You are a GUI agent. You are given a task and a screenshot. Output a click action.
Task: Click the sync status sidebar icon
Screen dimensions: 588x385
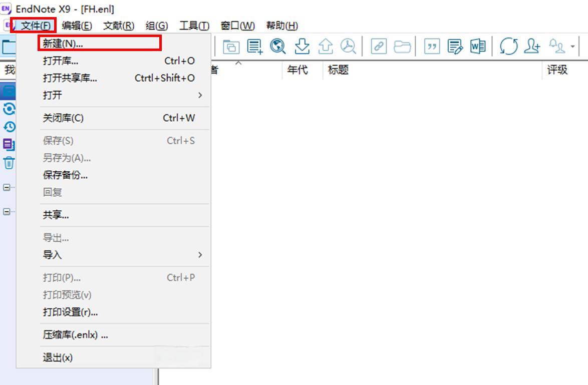9,109
